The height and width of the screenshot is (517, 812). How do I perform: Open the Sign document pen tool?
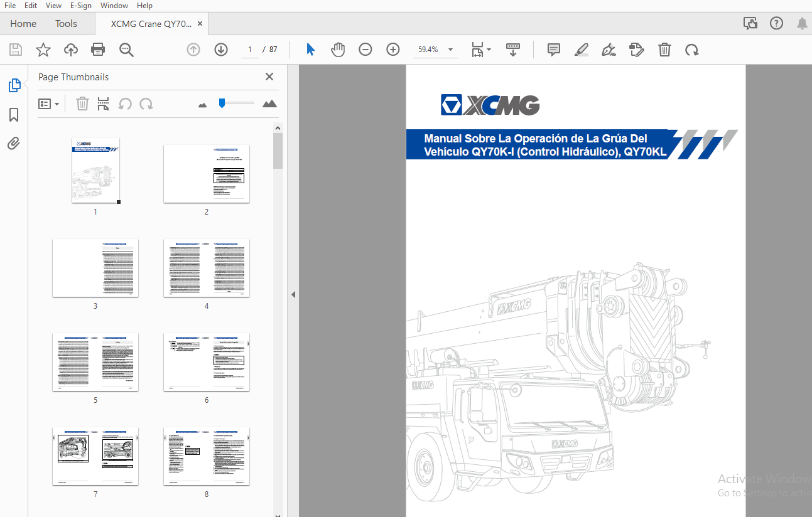click(x=609, y=50)
